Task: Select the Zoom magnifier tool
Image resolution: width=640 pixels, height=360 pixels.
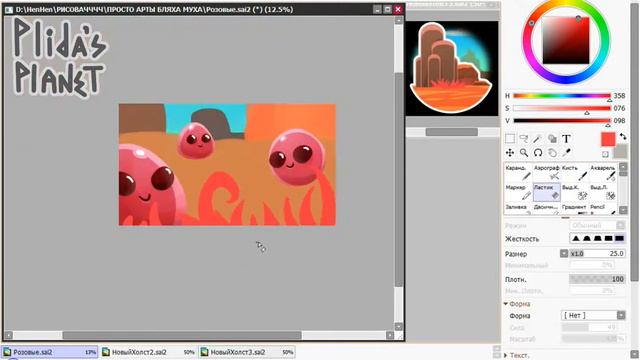Action: pos(524,153)
